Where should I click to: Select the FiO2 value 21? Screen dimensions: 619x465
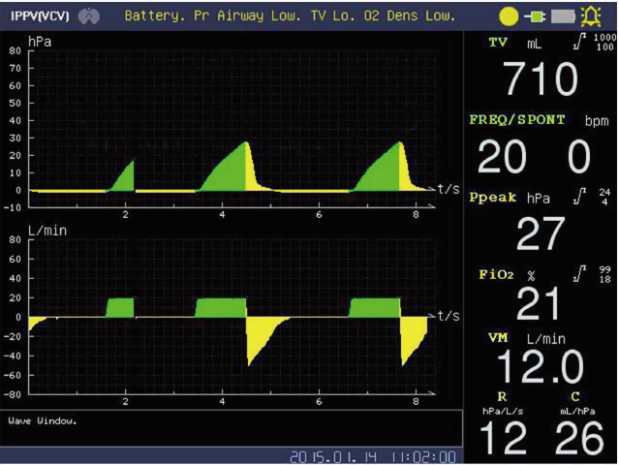538,304
